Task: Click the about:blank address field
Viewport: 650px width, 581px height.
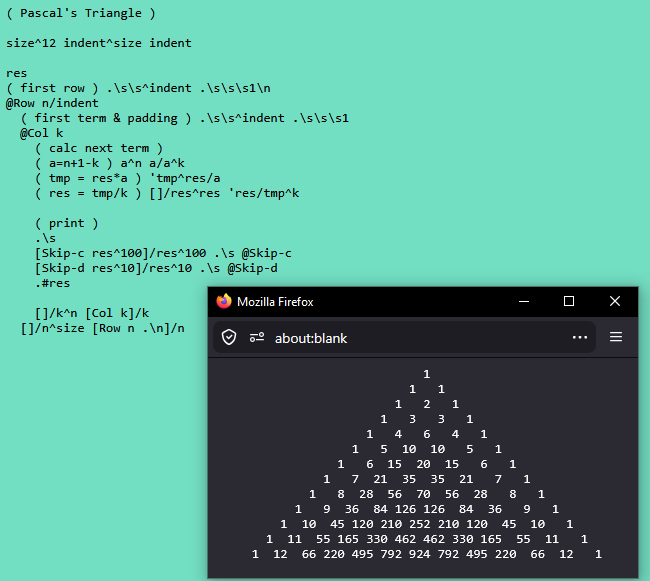Action: (x=400, y=338)
